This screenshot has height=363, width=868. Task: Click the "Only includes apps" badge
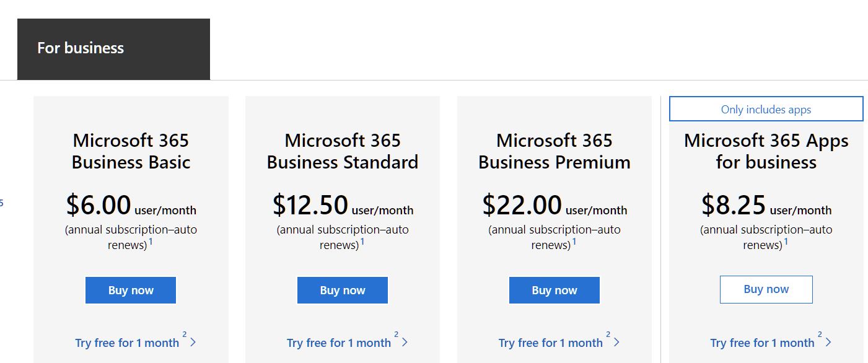[x=766, y=109]
